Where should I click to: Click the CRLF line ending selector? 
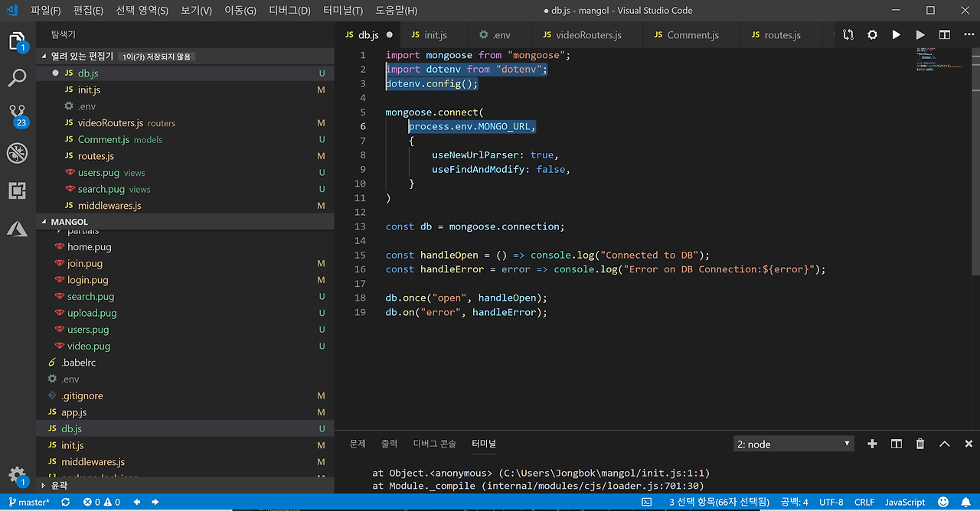(864, 502)
